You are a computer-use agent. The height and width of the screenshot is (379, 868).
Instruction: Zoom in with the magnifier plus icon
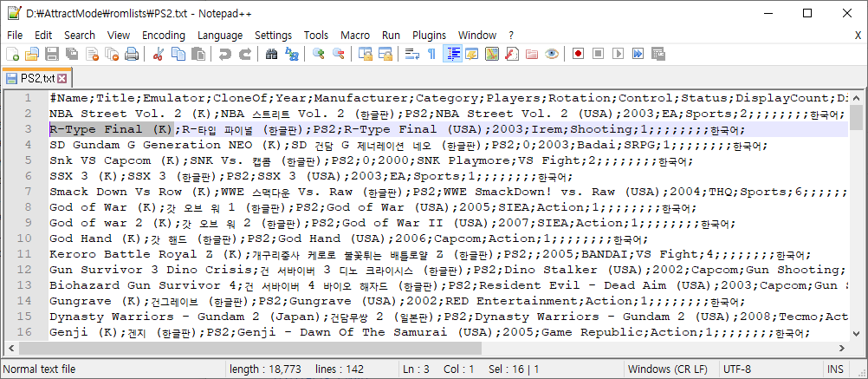click(318, 54)
